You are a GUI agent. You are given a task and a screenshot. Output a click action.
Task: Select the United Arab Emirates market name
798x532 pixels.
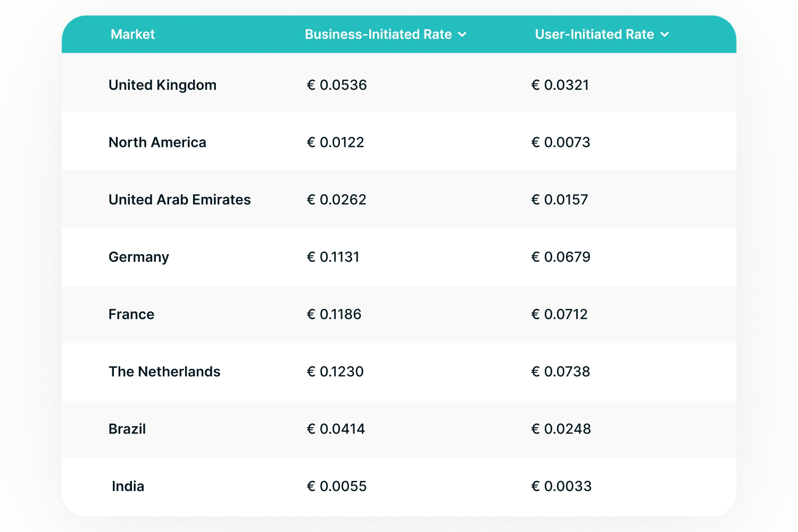tap(180, 199)
